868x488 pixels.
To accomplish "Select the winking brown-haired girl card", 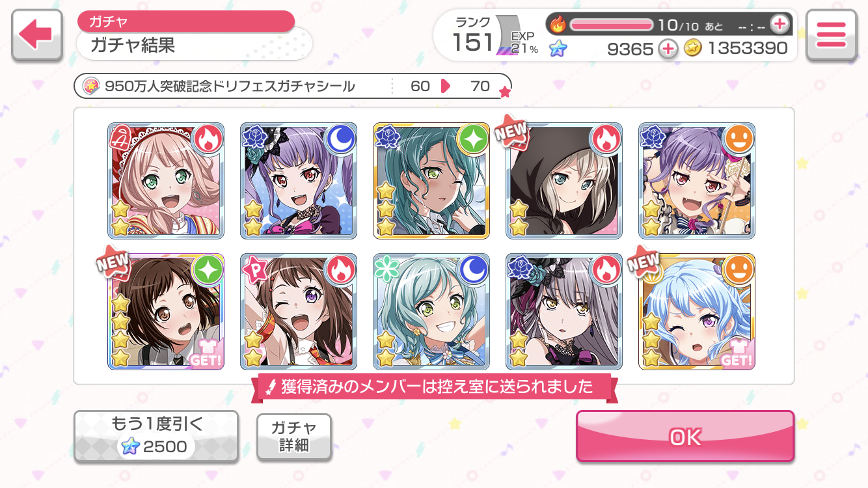I will click(x=299, y=312).
